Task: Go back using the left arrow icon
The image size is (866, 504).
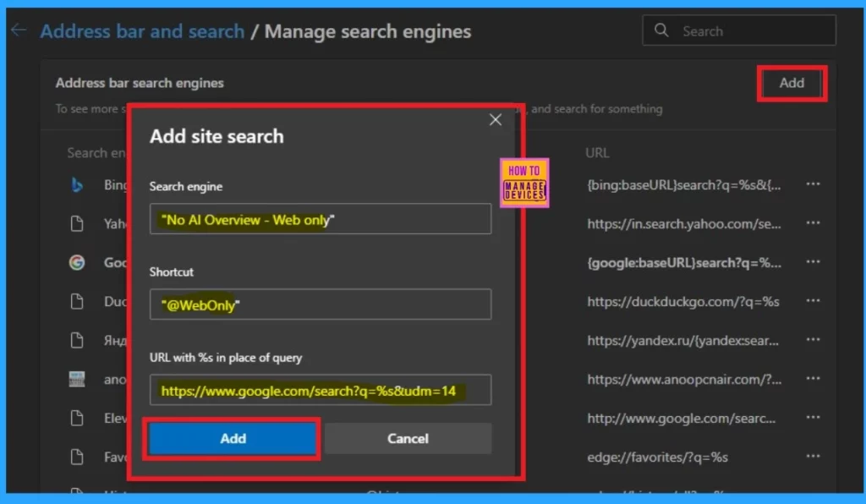Action: [x=19, y=30]
